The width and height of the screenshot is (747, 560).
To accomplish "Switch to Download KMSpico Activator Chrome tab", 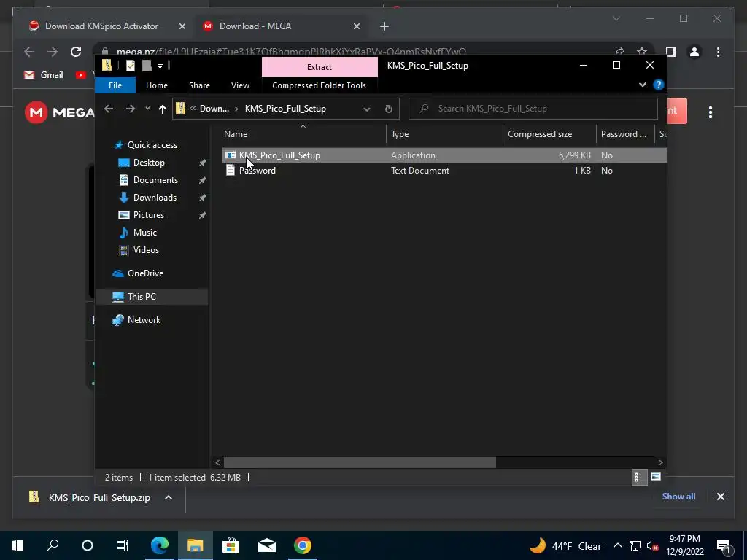I will tap(101, 26).
